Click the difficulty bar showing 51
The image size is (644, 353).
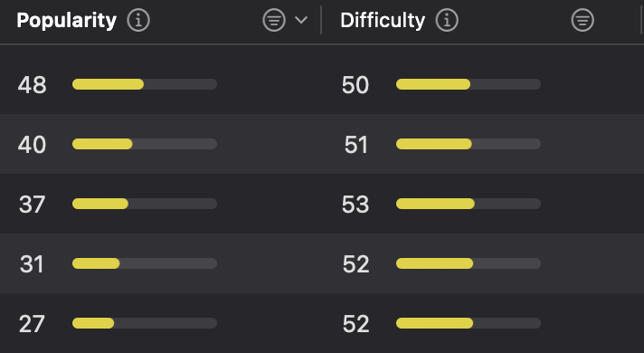point(469,144)
